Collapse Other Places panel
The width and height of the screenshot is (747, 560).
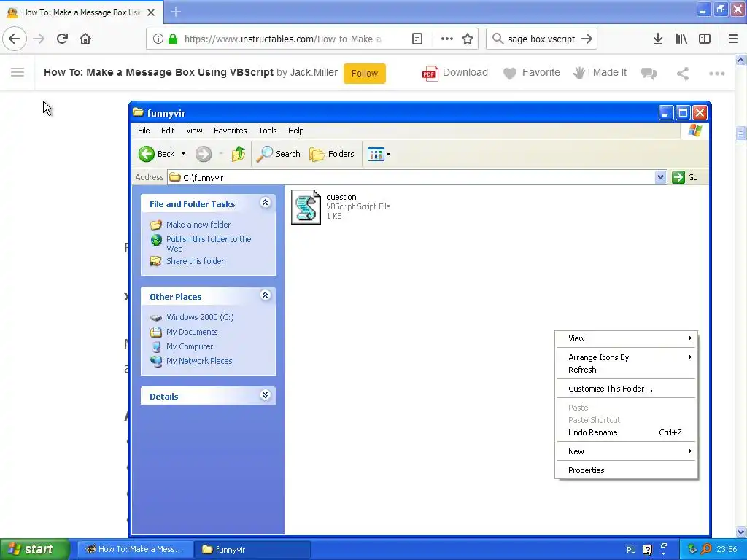(x=266, y=295)
